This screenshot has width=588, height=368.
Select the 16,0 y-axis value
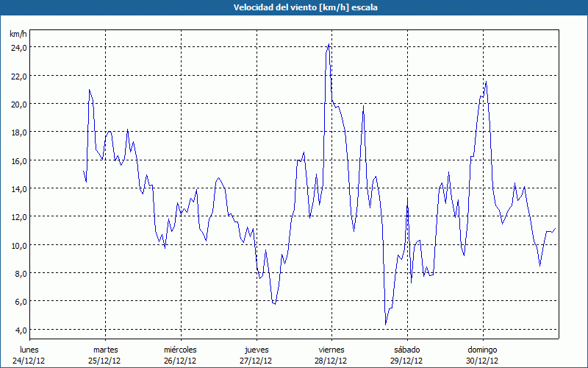[18, 160]
